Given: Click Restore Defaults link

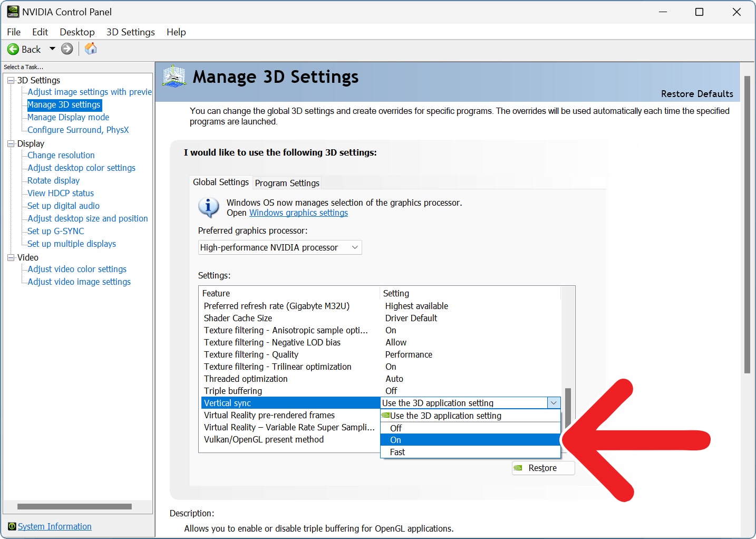Looking at the screenshot, I should (697, 94).
